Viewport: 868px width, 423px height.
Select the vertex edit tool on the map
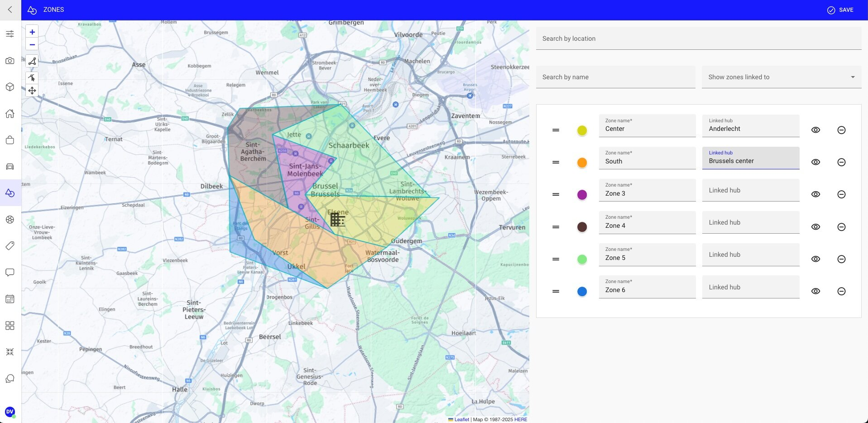coord(32,77)
